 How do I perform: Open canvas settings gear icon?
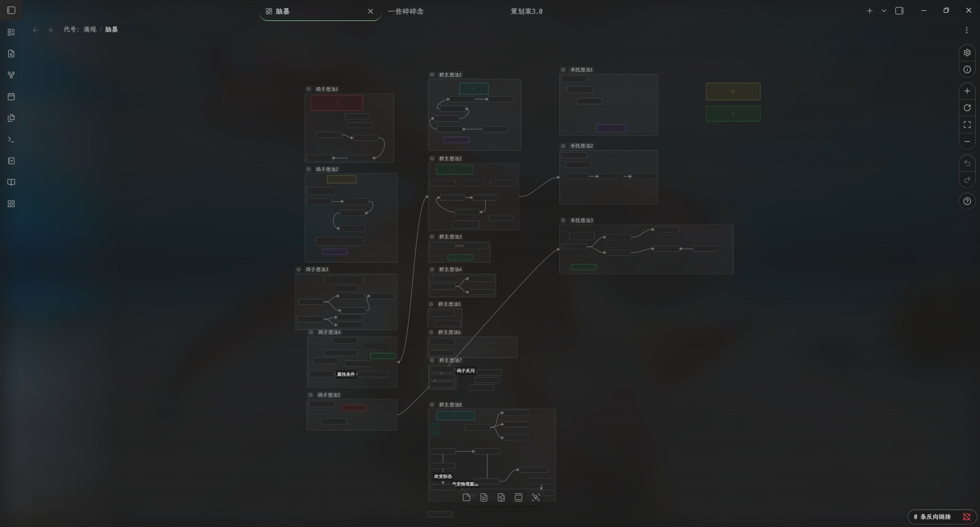(x=967, y=53)
